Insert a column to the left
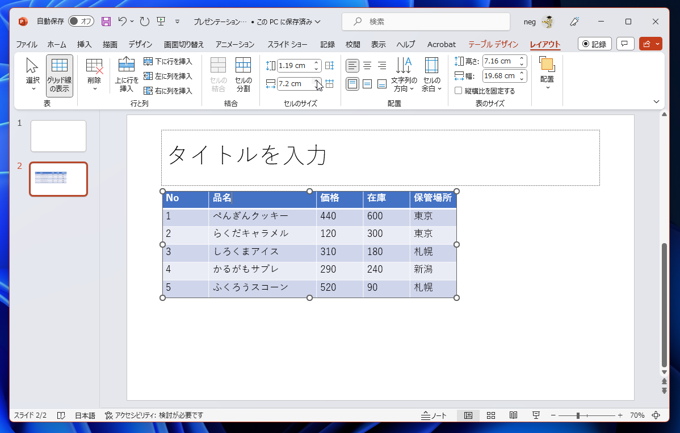The image size is (680, 433). [x=168, y=76]
